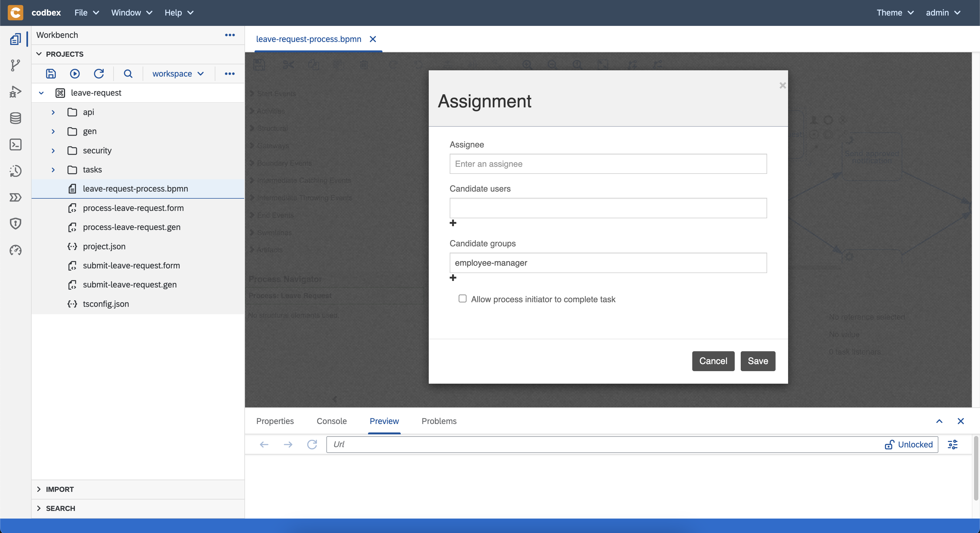
Task: Click the Publish All play icon
Action: [75, 74]
